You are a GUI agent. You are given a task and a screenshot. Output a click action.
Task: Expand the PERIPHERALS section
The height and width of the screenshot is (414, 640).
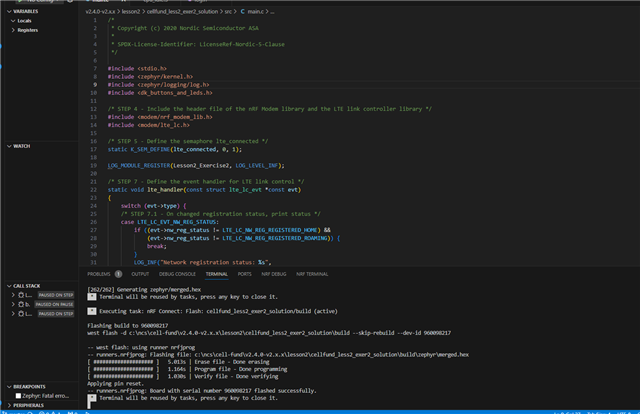click(27, 407)
